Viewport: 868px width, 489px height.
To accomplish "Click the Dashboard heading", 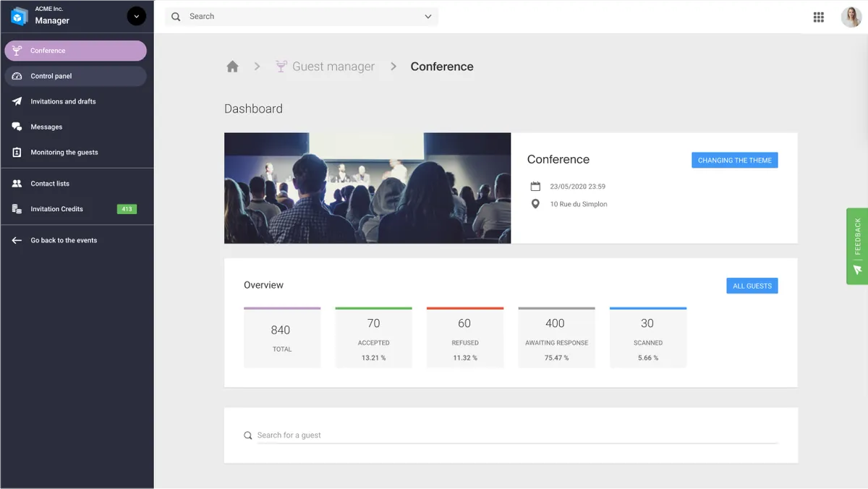I will pos(253,109).
